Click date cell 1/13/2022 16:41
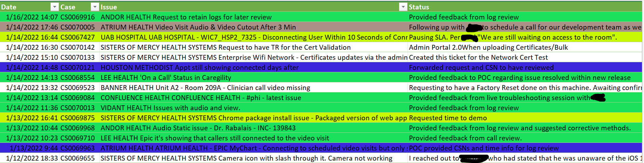 (30, 118)
